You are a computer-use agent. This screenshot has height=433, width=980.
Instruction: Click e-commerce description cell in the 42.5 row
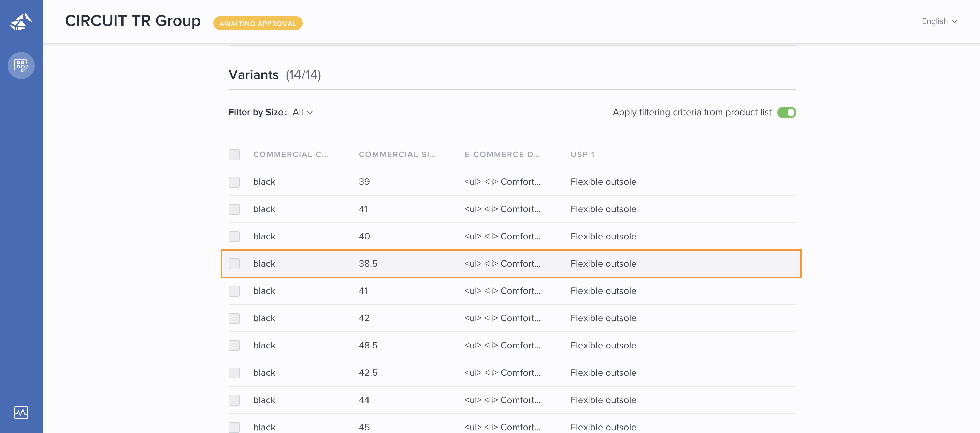[x=502, y=373]
